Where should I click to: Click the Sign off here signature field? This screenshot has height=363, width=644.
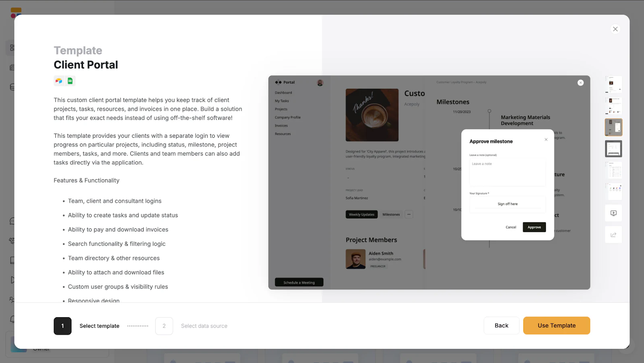tap(508, 204)
